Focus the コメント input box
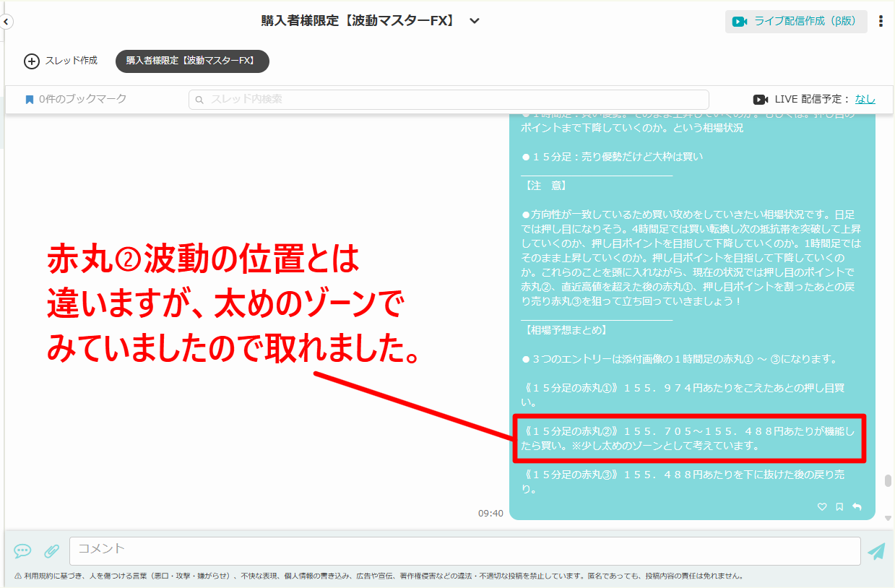The image size is (895, 588). 464,550
